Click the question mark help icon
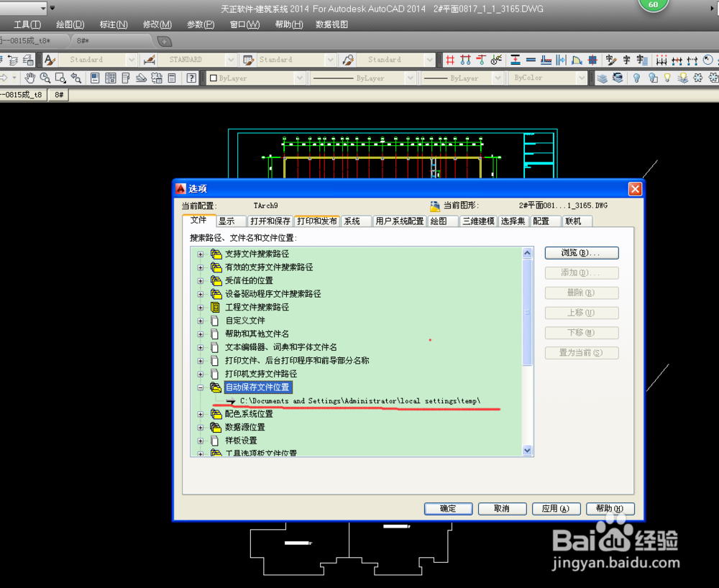Viewport: 719px width, 588px height. pyautogui.click(x=191, y=78)
